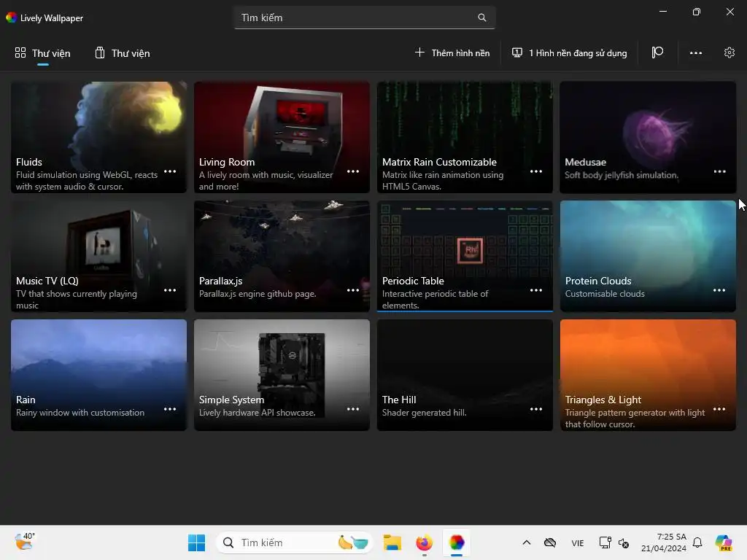Click 'Shader generated hill.' description
The height and width of the screenshot is (560, 747).
[424, 413]
